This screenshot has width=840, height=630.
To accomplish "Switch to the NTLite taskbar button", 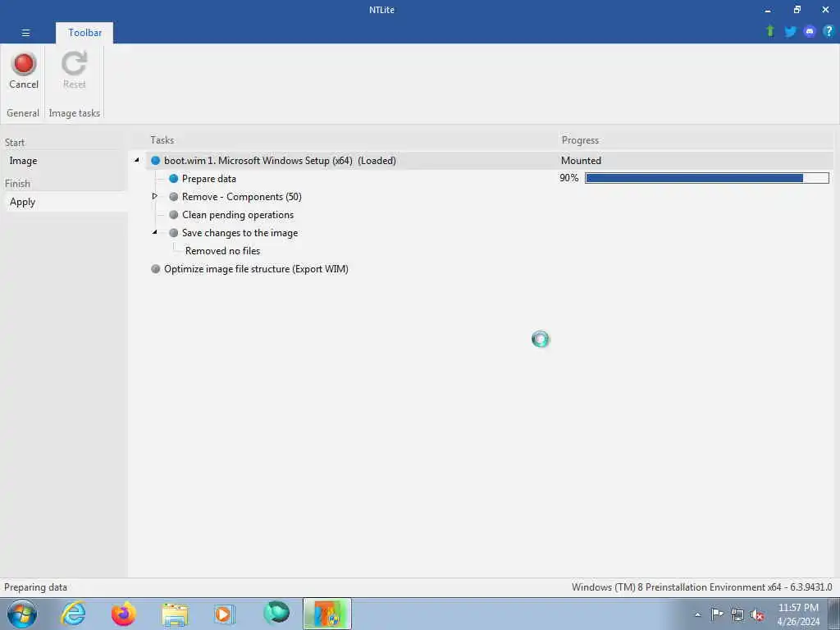I will 327,614.
